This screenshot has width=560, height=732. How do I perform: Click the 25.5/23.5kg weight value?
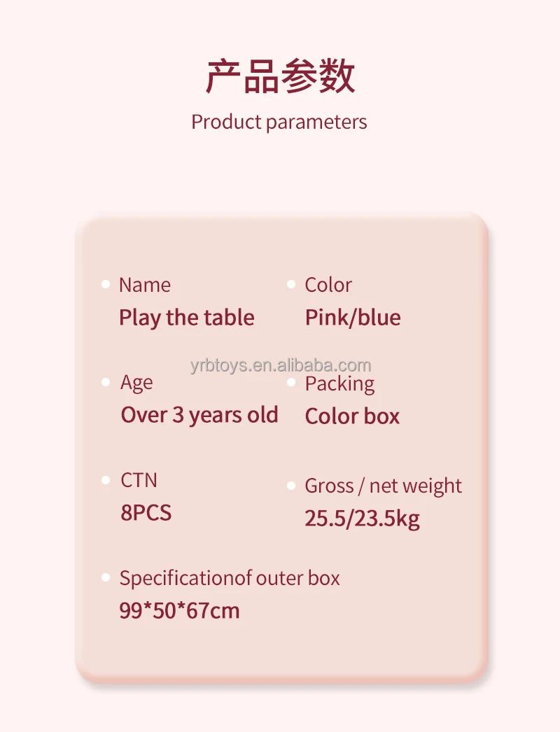click(x=362, y=519)
